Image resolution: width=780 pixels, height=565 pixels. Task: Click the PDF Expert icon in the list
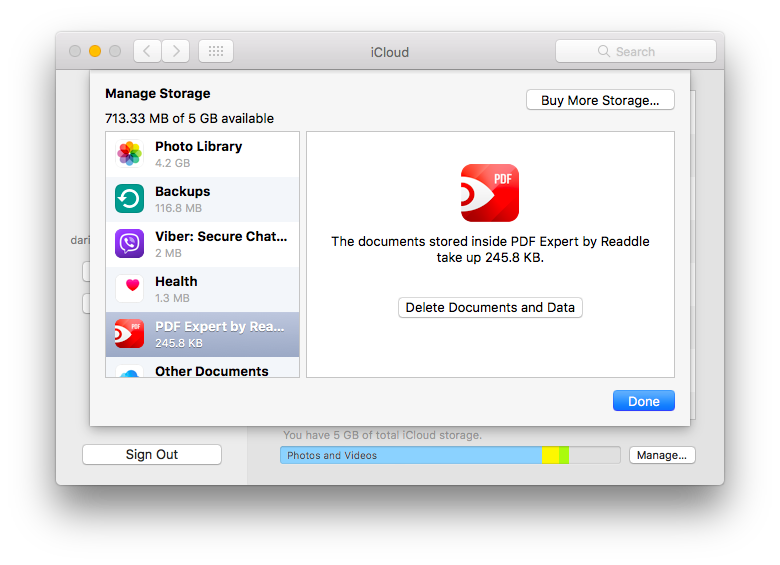click(x=129, y=333)
